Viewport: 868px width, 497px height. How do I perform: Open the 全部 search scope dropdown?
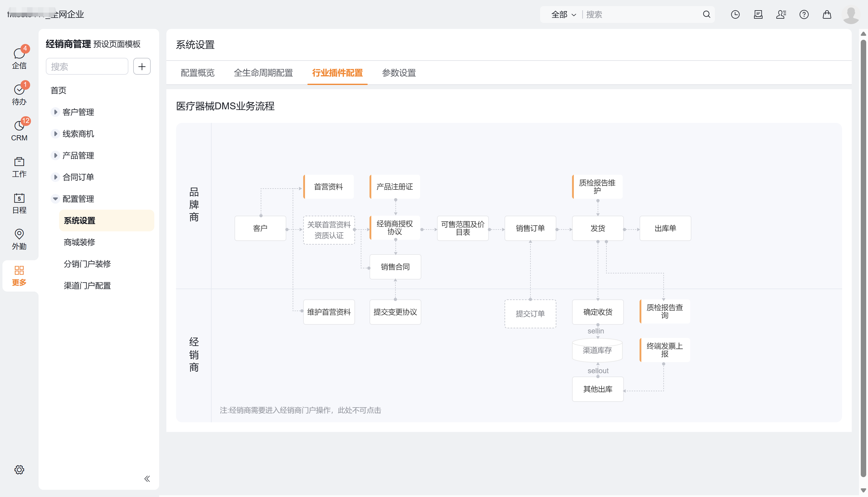(563, 14)
